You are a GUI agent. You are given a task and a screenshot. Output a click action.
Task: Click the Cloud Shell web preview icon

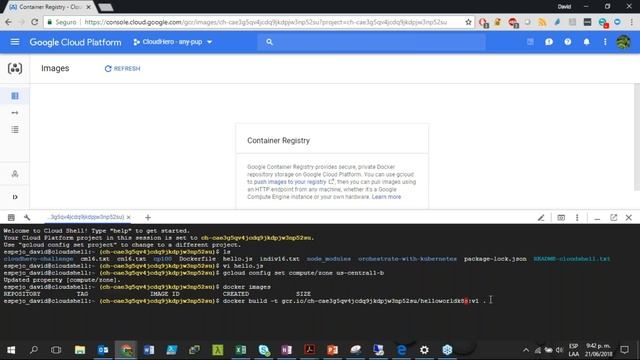561,218
